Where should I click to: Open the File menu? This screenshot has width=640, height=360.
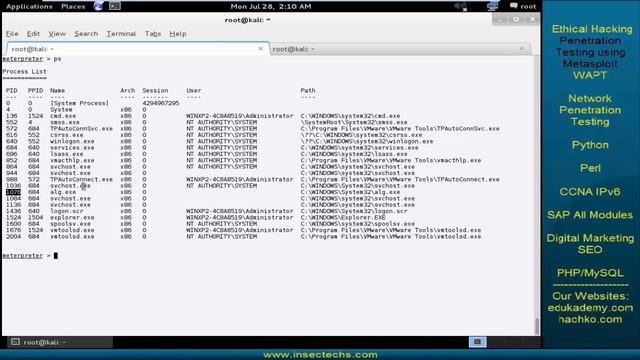pyautogui.click(x=12, y=33)
